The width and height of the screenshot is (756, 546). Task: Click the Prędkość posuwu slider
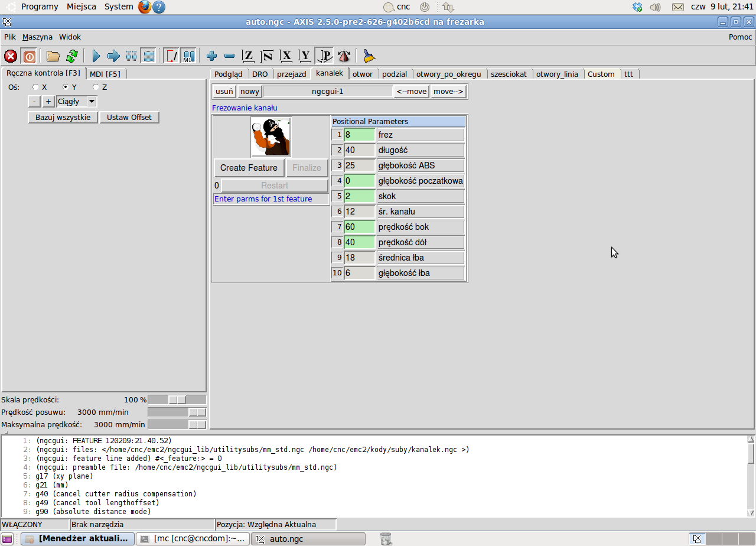pyautogui.click(x=177, y=412)
